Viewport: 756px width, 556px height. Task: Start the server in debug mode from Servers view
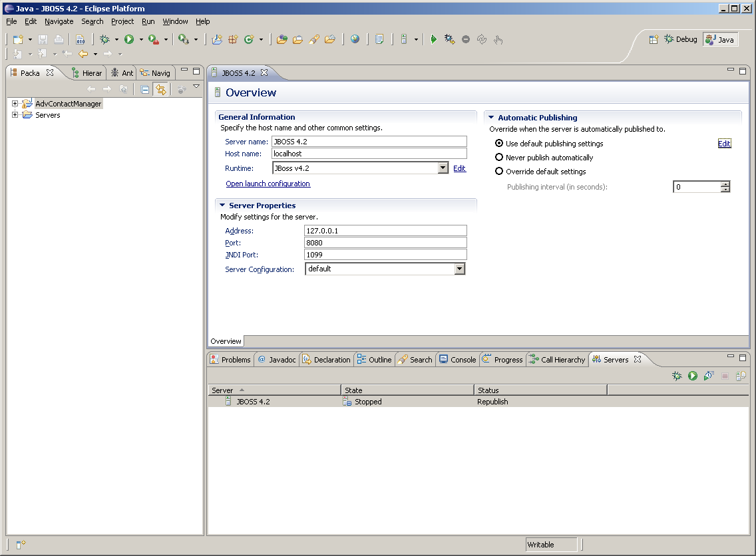coord(677,376)
